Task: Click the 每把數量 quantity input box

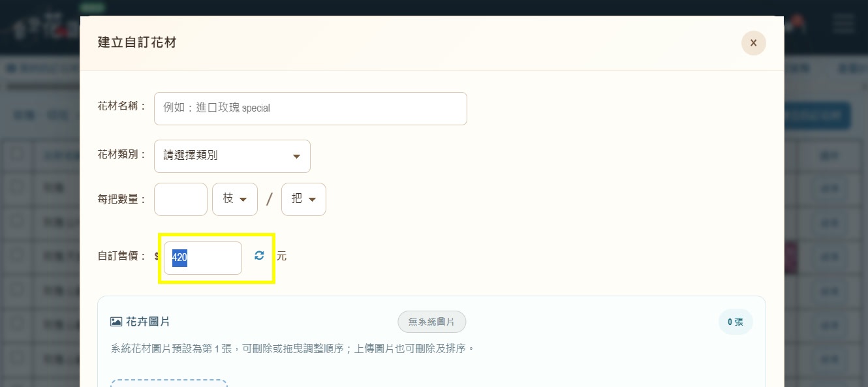Action: [x=181, y=199]
